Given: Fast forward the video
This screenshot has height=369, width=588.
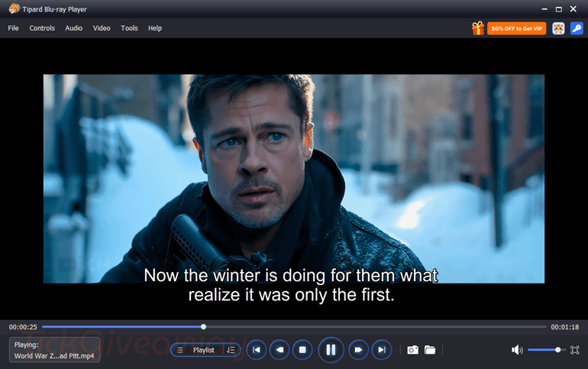Looking at the screenshot, I should 358,350.
